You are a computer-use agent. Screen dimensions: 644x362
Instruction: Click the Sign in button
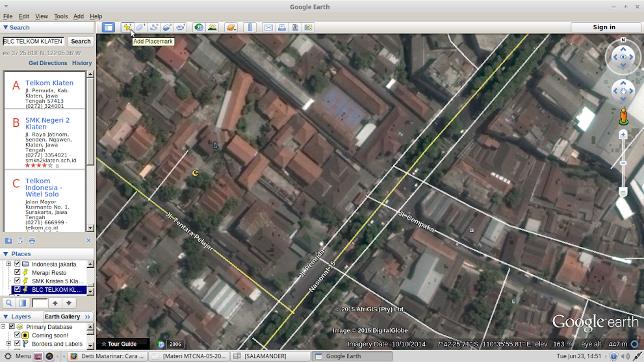[604, 27]
